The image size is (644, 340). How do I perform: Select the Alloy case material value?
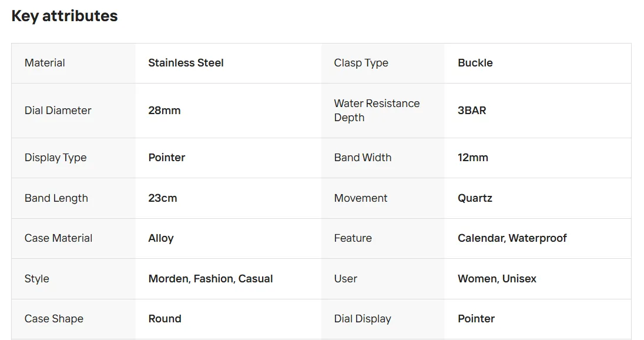(160, 238)
